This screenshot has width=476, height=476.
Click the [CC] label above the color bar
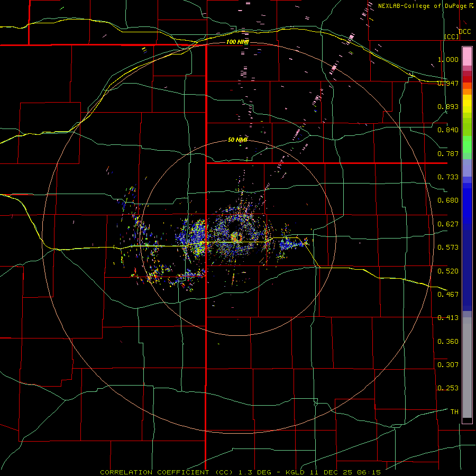pyautogui.click(x=452, y=36)
